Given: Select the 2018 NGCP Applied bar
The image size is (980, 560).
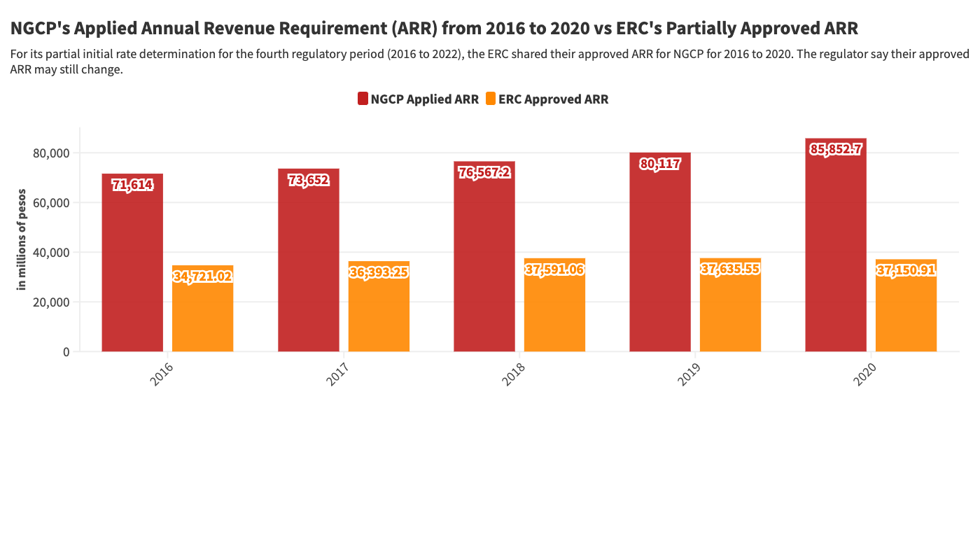Looking at the screenshot, I should pos(484,256).
